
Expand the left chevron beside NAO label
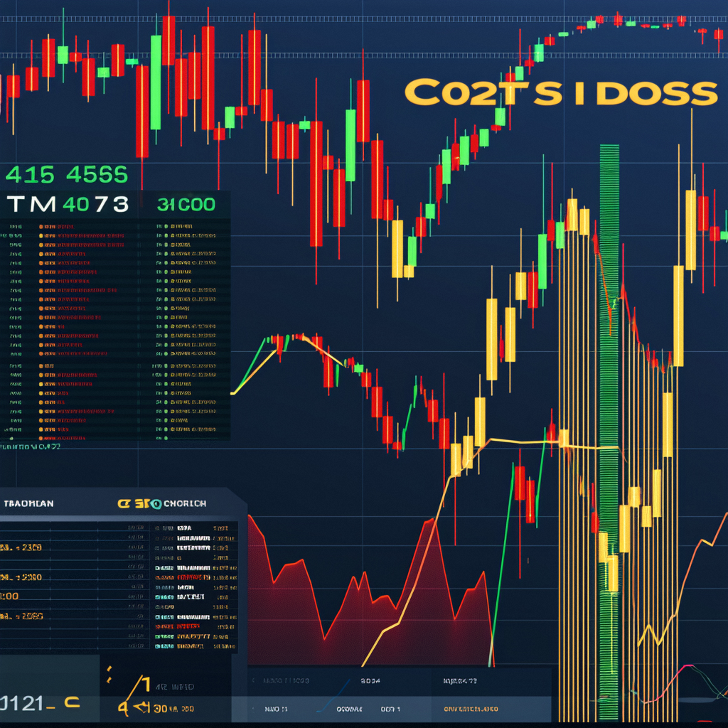point(253,709)
